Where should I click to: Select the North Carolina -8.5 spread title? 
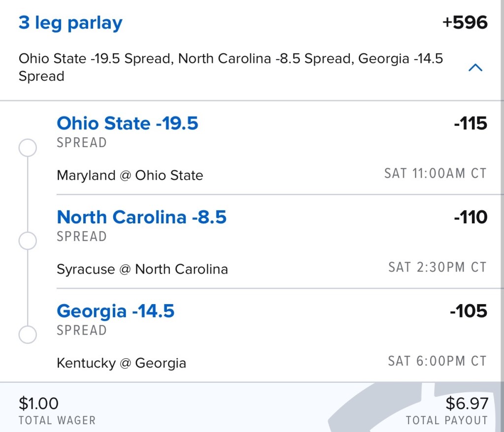click(x=142, y=217)
